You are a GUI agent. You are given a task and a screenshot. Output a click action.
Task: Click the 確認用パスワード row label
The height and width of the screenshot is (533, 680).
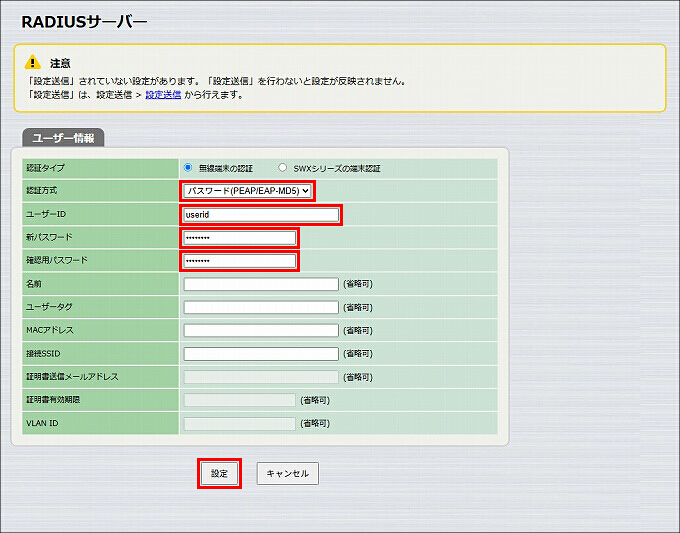point(57,260)
